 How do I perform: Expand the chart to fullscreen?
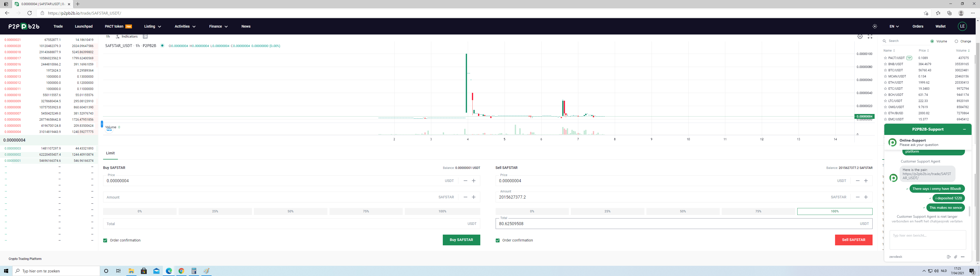870,37
